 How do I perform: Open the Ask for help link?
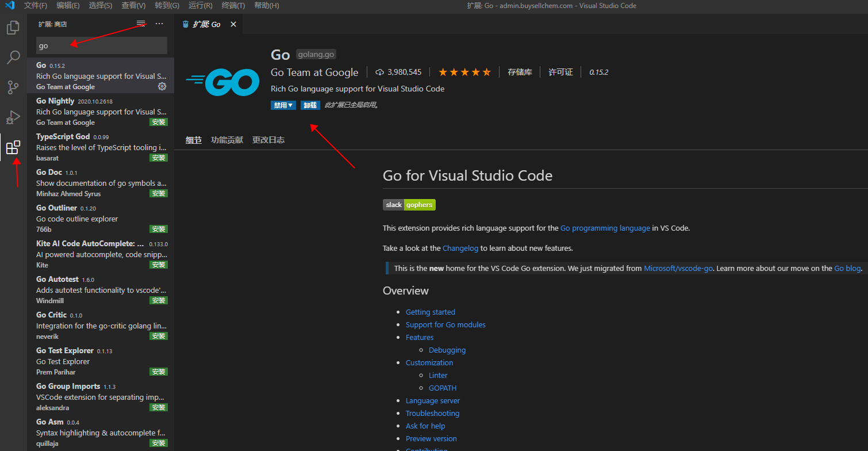click(425, 426)
